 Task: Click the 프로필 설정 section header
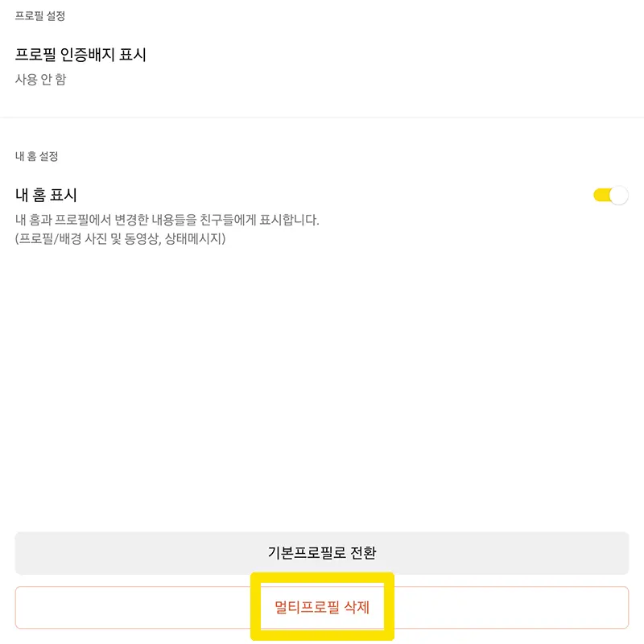37,14
